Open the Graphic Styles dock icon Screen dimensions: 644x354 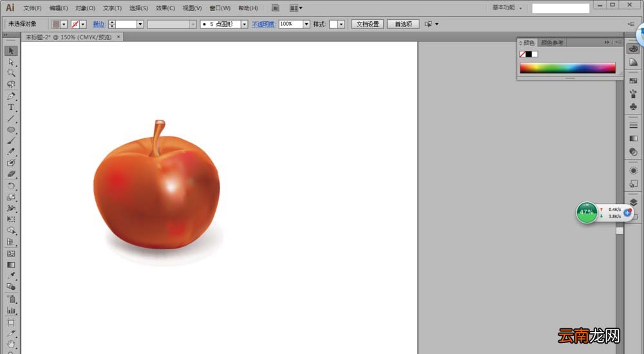[633, 183]
